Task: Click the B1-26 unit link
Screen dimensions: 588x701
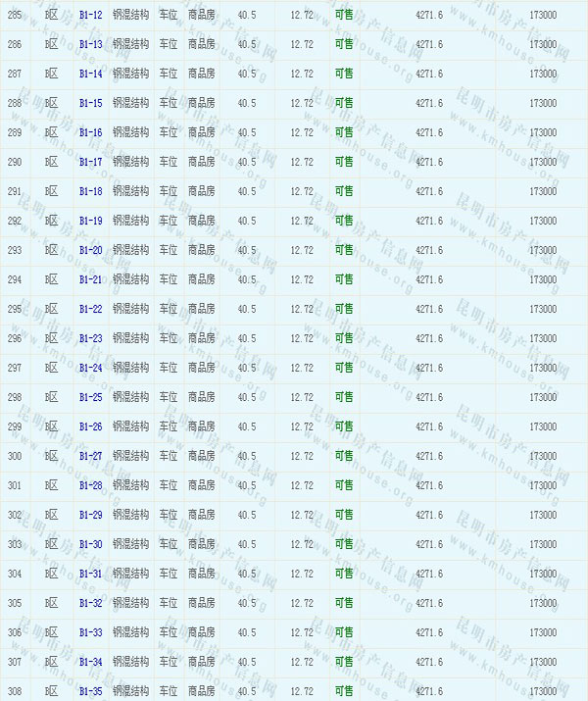Action: (90, 426)
